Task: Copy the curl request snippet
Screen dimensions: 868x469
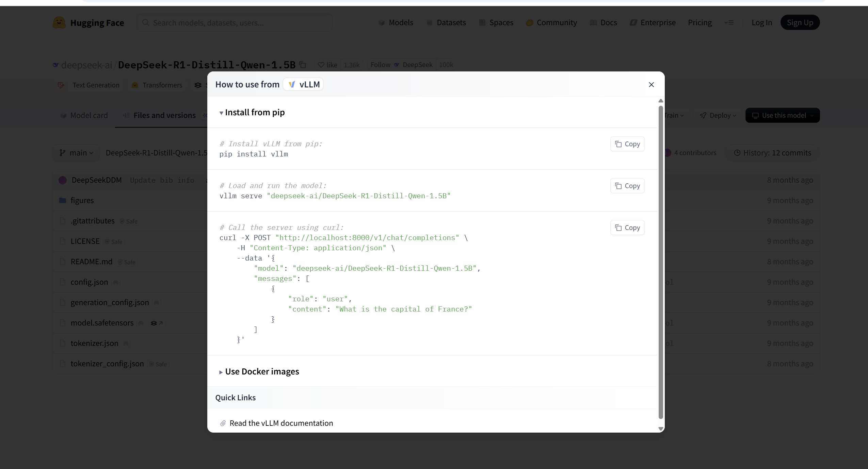Action: click(627, 228)
